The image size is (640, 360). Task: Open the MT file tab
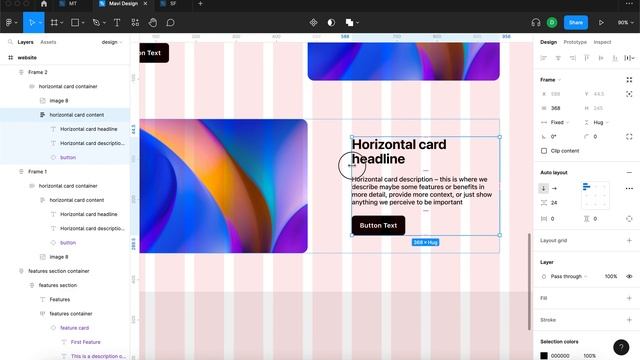pyautogui.click(x=68, y=4)
